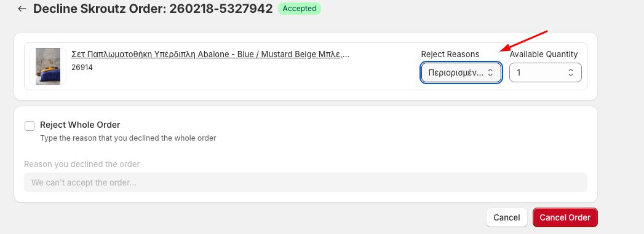Click the product SKU 26914 text

(82, 67)
